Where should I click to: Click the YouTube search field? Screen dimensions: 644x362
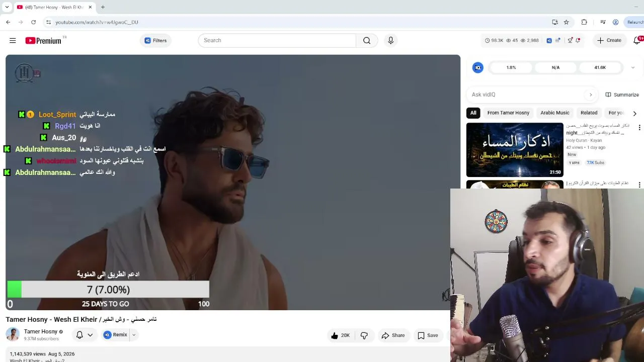[x=277, y=40]
